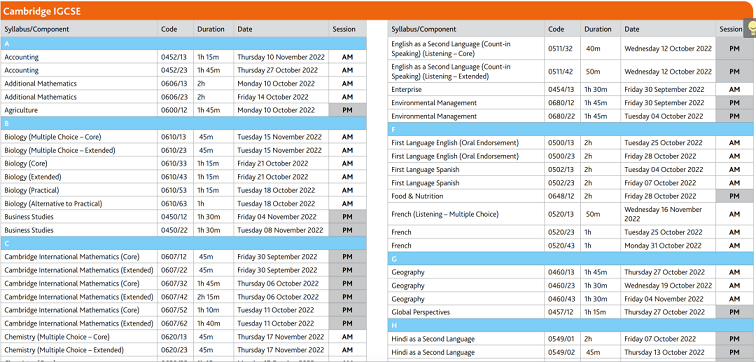Select Hindi as a Second Language 0549/01

coord(571,339)
